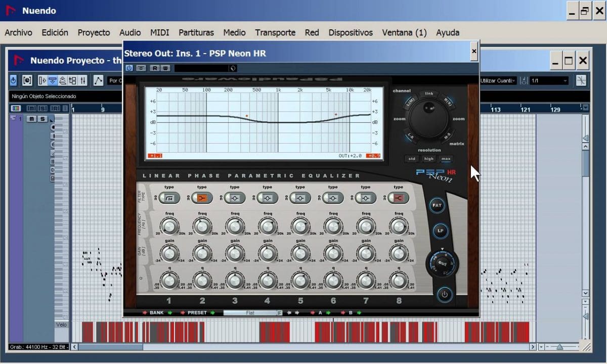
Task: Click the red arrow beside A
Action: click(x=313, y=313)
